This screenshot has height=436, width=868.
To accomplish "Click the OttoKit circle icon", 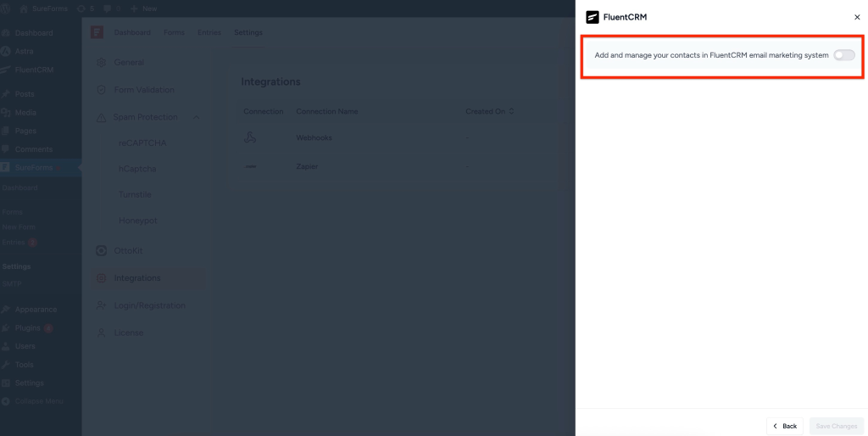I will click(102, 251).
